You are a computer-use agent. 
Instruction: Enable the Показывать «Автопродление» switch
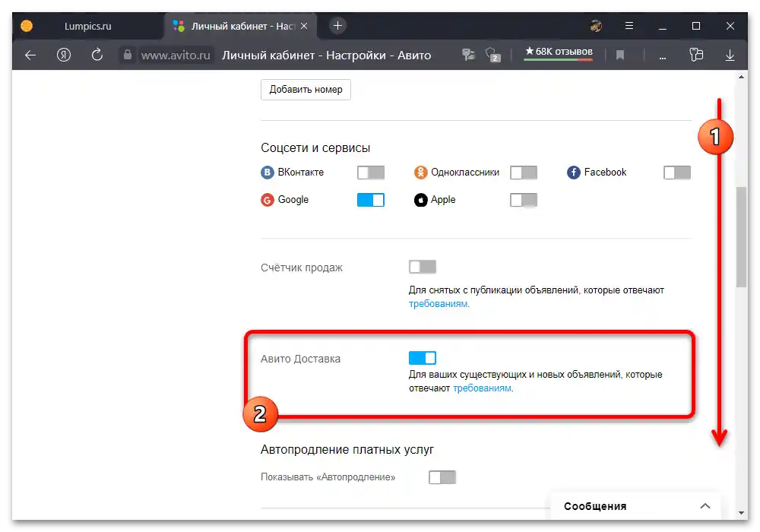tap(442, 477)
